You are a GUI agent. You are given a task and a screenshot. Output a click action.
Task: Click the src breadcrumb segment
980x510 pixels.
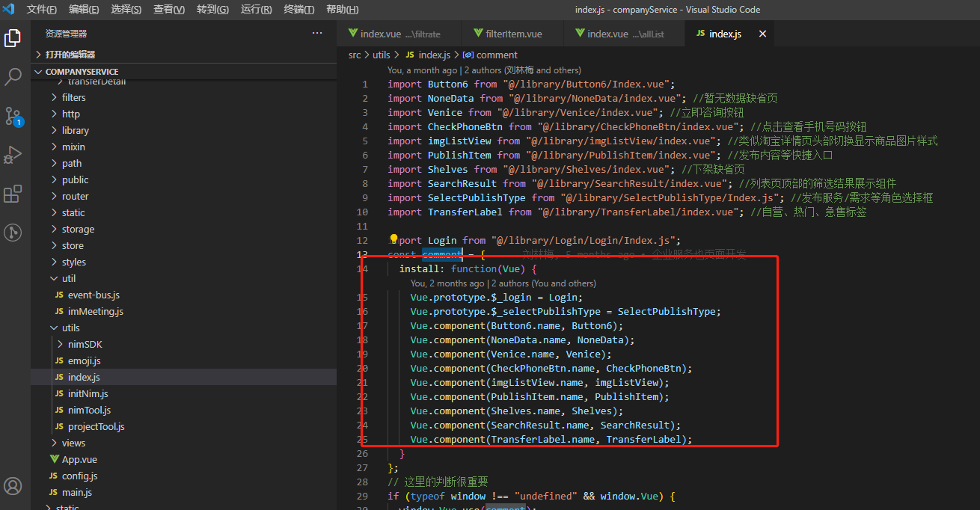pos(355,55)
